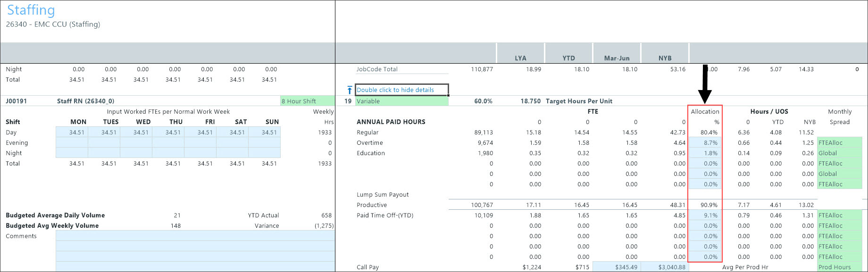This screenshot has height=272, width=868.
Task: Click the first Comments input line
Action: coord(195,236)
